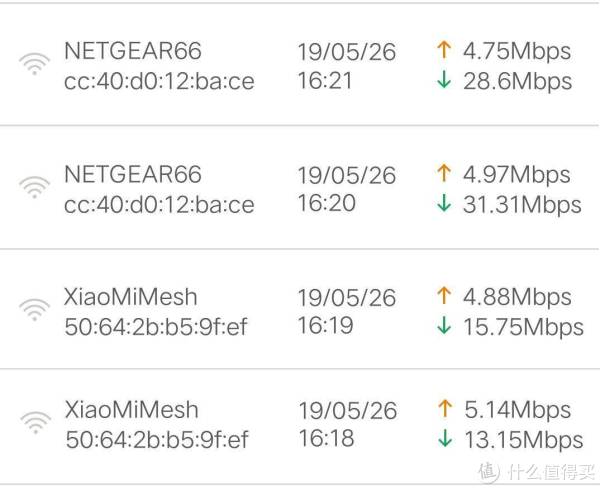Click green download arrow beside 28.6Mbps
This screenshot has width=600, height=489.
coord(444,80)
